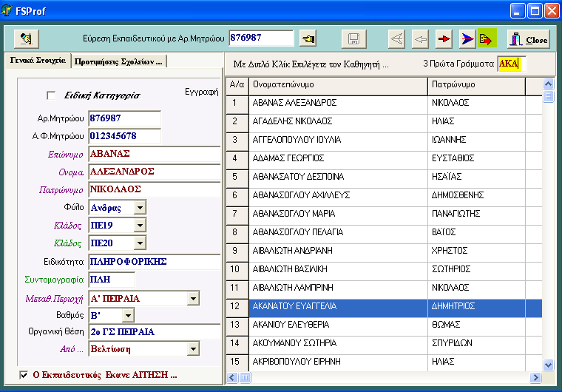Open the Φύλο dropdown showing Άνδρας
Viewport: 562px width, 392px height.
(x=140, y=207)
